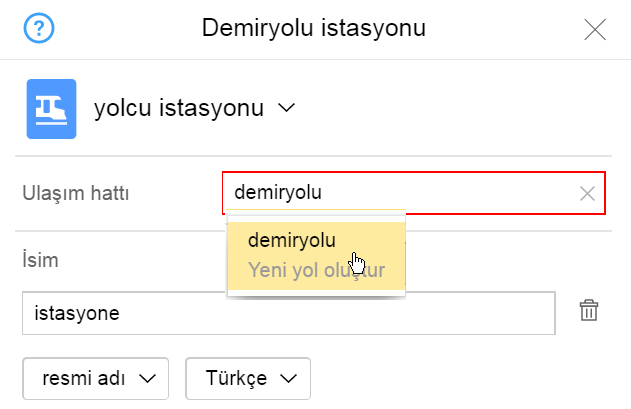
Task: Open the help question mark icon
Action: coord(37,28)
